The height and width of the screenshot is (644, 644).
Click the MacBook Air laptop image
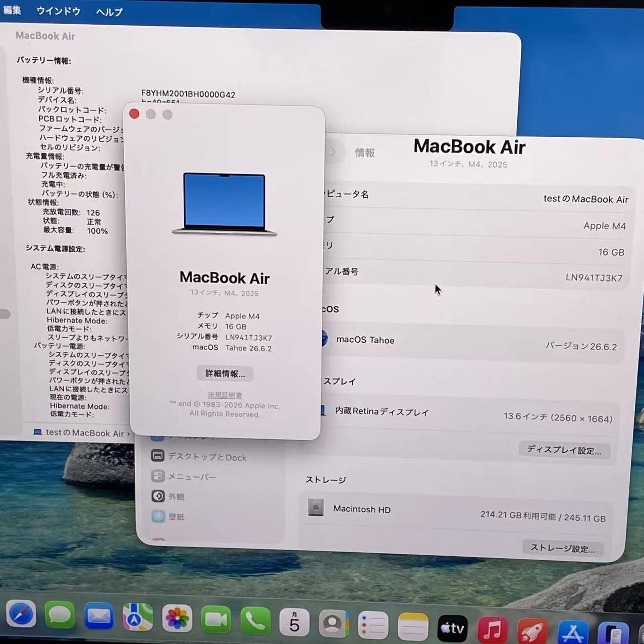point(225,204)
